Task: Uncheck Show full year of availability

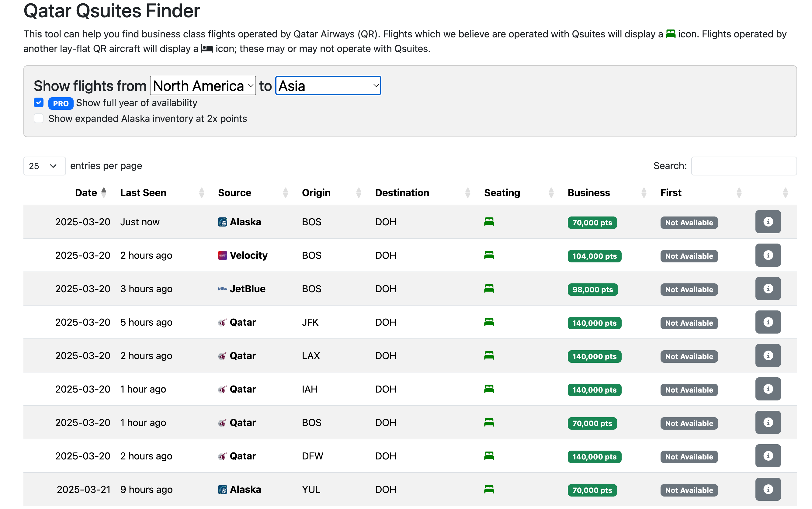Action: click(x=39, y=103)
